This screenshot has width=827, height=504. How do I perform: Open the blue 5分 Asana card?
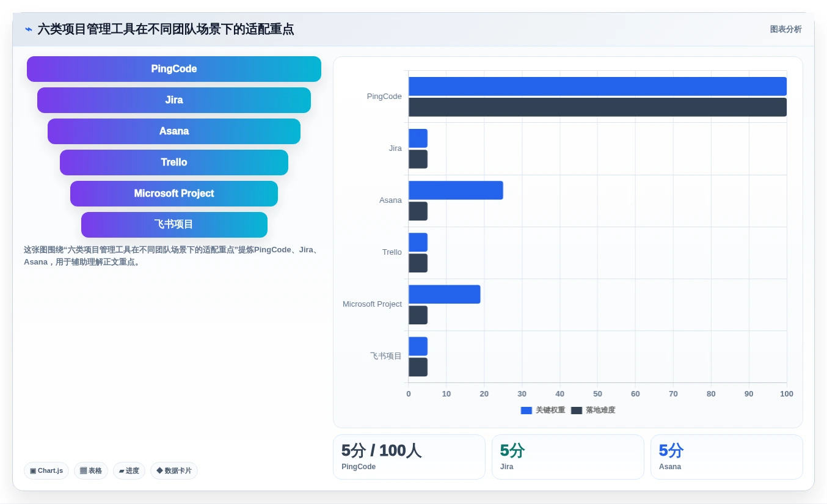(727, 457)
